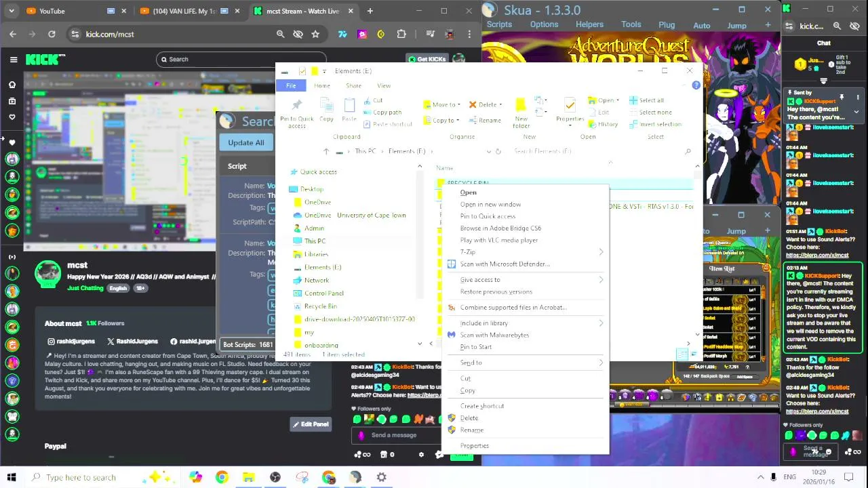868x488 pixels.
Task: Open the Helpers menu in Skua
Action: coord(589,24)
